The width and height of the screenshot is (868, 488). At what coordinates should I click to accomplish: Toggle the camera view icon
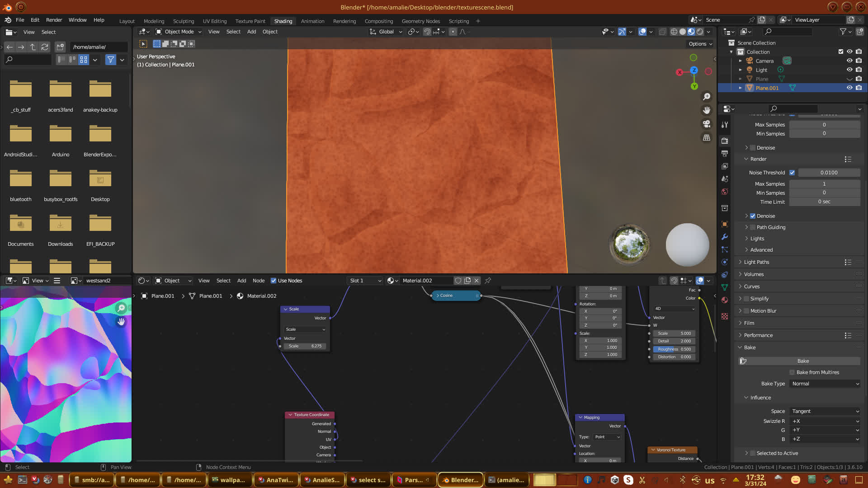707,124
